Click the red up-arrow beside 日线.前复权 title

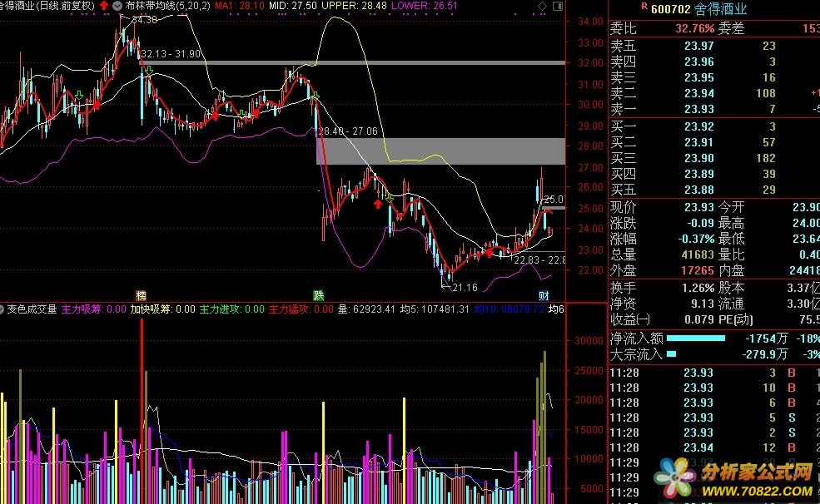click(104, 6)
